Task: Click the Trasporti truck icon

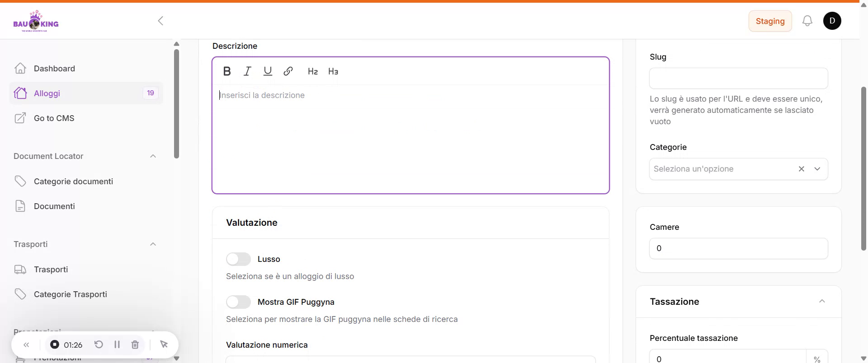Action: pyautogui.click(x=20, y=269)
